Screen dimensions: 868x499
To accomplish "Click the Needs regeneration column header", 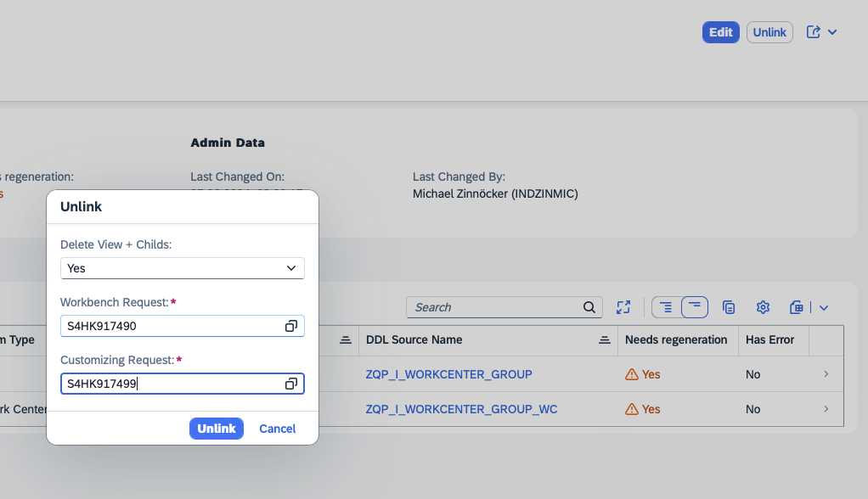I will 676,339.
